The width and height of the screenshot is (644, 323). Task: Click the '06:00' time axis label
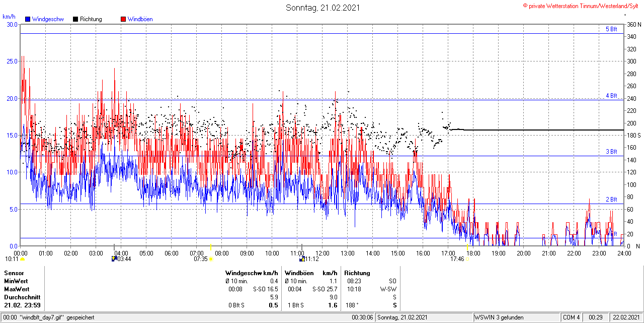point(171,253)
